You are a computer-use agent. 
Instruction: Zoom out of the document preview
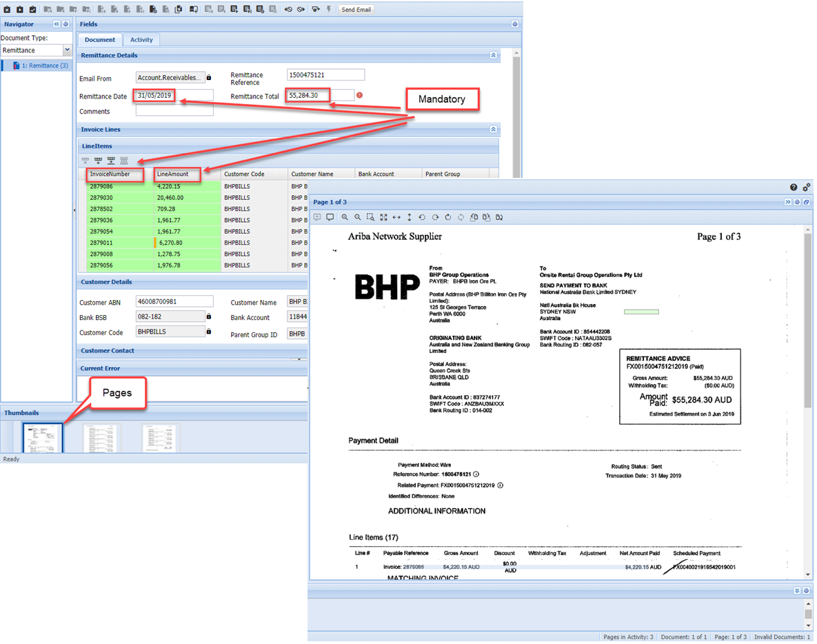click(358, 217)
